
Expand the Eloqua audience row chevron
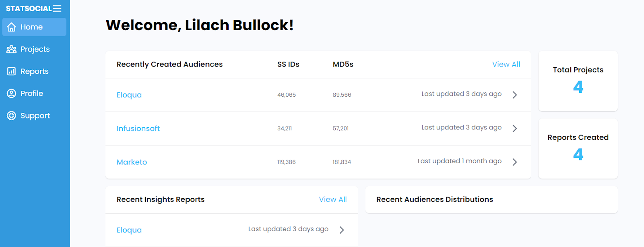[514, 95]
